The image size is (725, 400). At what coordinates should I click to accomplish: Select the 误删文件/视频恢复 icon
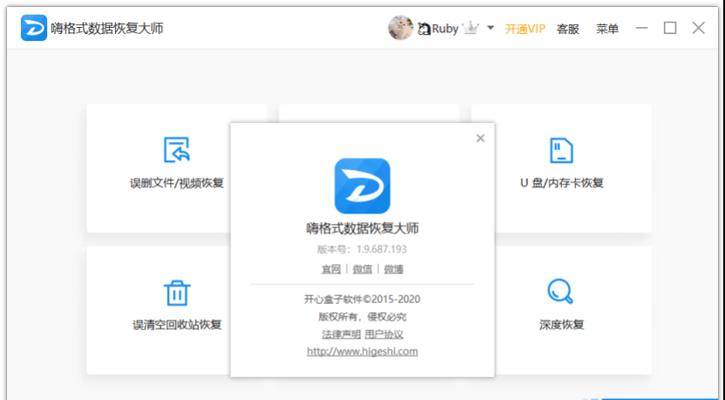[177, 150]
